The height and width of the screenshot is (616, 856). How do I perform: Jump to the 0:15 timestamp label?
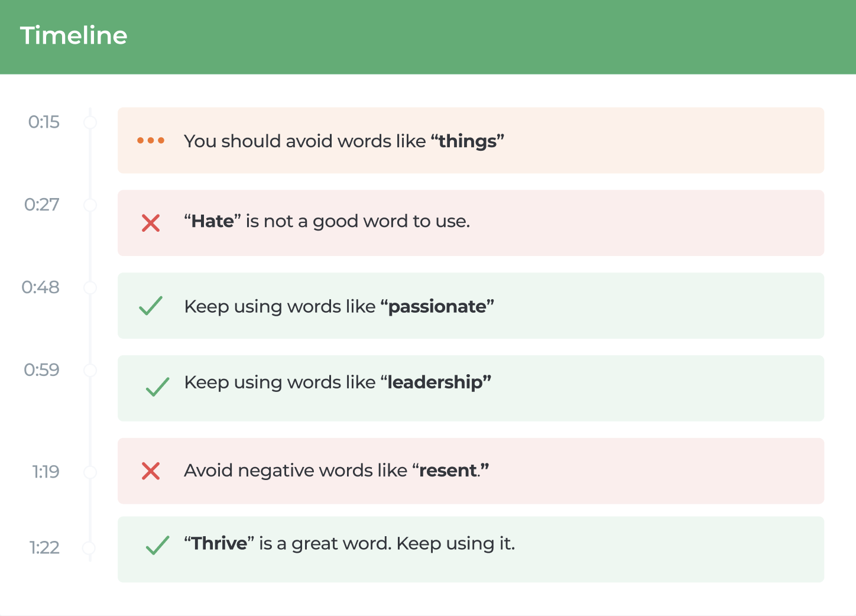click(x=44, y=122)
